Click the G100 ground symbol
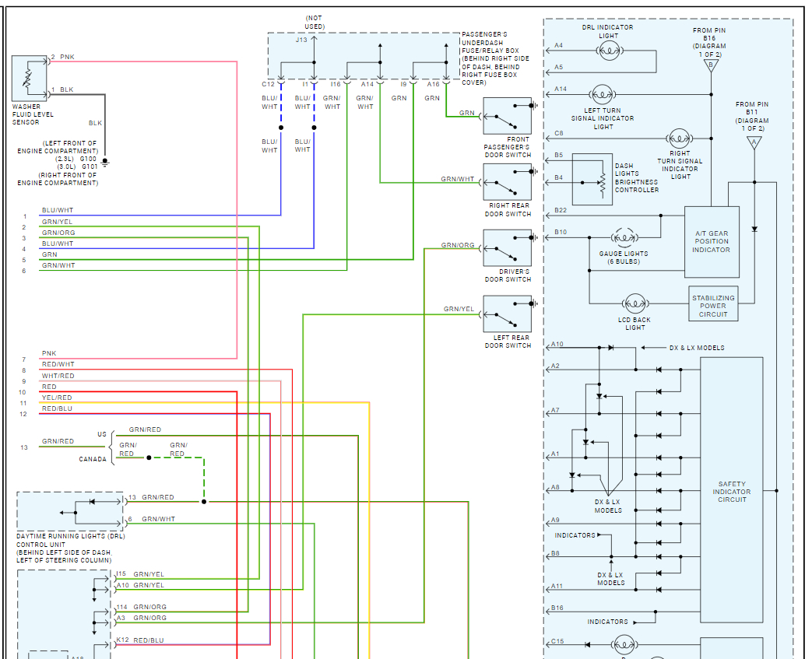This screenshot has height=659, width=812. click(105, 162)
